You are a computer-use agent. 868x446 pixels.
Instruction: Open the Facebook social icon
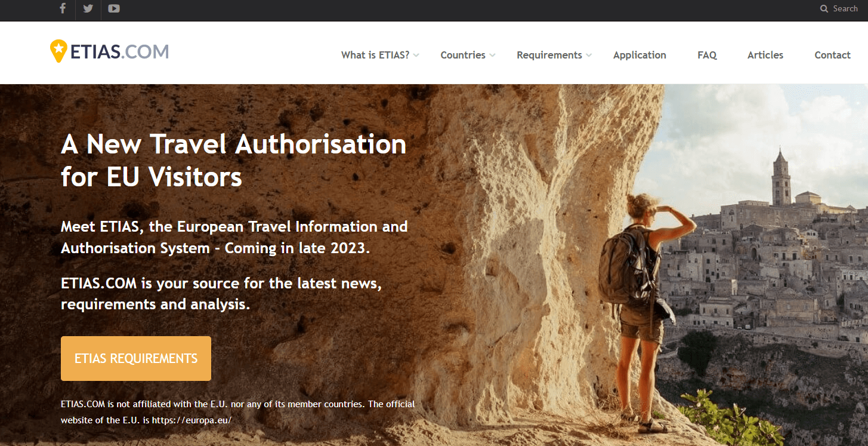coord(63,8)
